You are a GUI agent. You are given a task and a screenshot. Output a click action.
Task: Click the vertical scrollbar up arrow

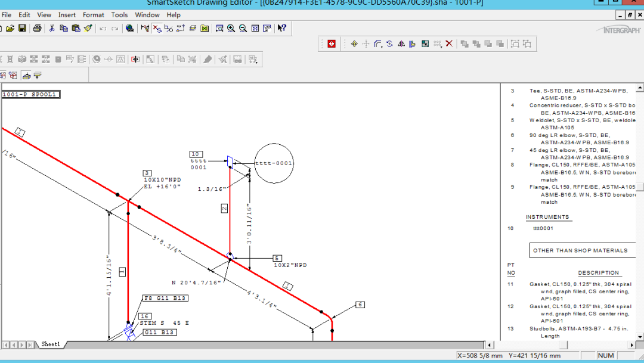(640, 88)
